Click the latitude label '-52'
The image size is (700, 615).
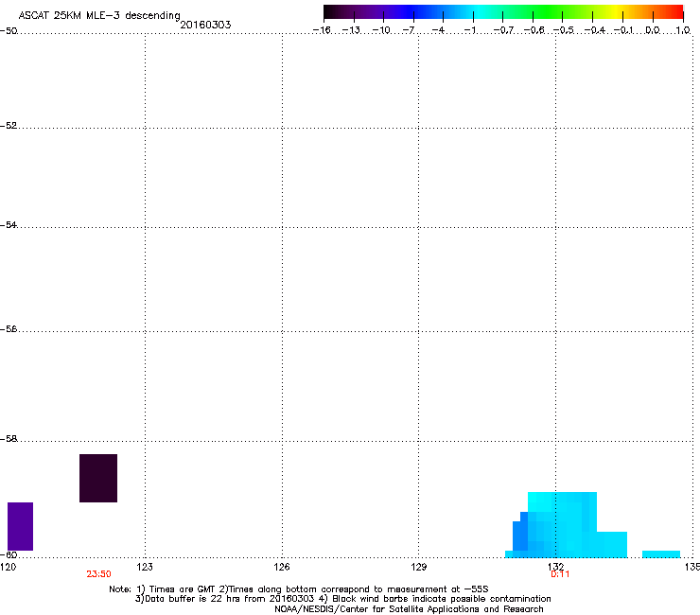[9, 126]
